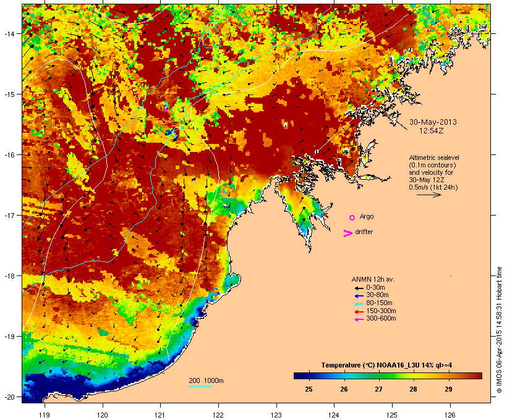Image resolution: width=507 pixels, height=420 pixels.
Task: Click the 200 1000m bathymetry label
Action: (x=206, y=380)
